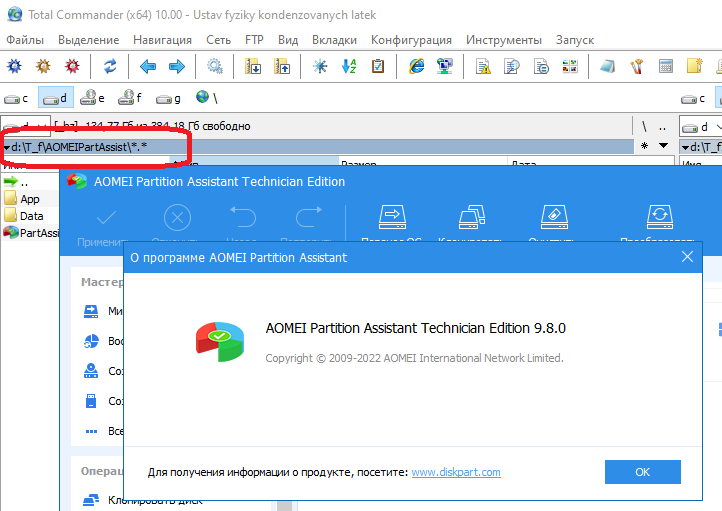This screenshot has width=722, height=511.
Task: Click the A-Z sort icon in toolbar
Action: (349, 67)
